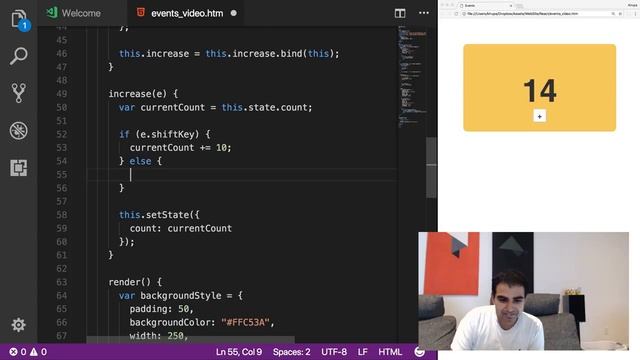Click the text 'currentCount += 10;'
This screenshot has height=360, width=640.
180,148
